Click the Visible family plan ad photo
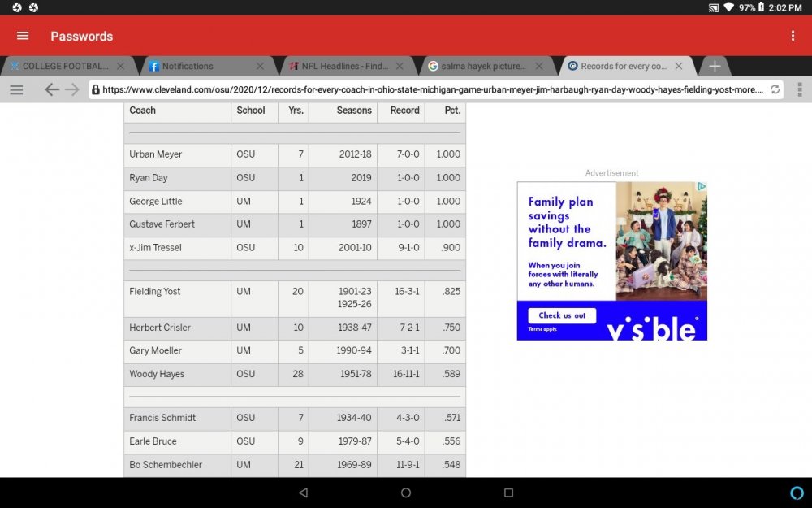The width and height of the screenshot is (812, 508). [x=661, y=241]
